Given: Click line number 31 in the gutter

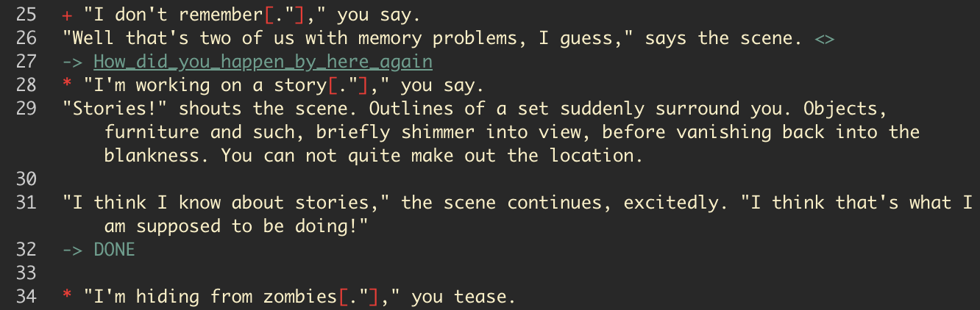Looking at the screenshot, I should click(26, 203).
